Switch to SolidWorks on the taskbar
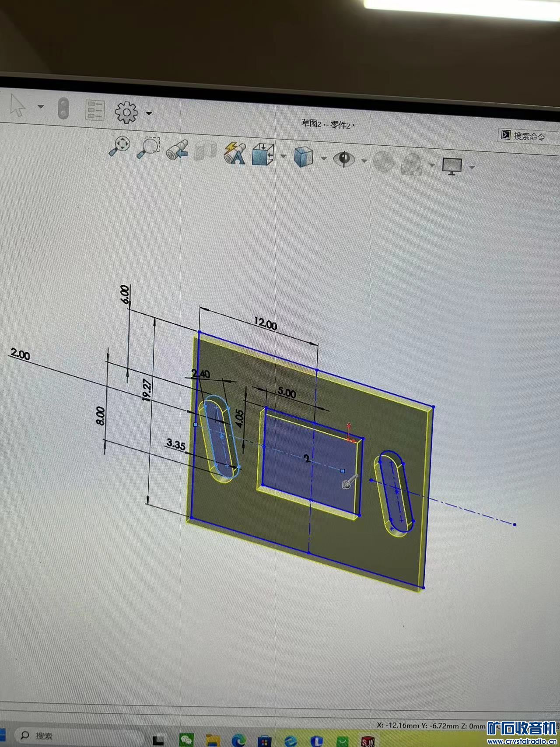 pos(368,741)
